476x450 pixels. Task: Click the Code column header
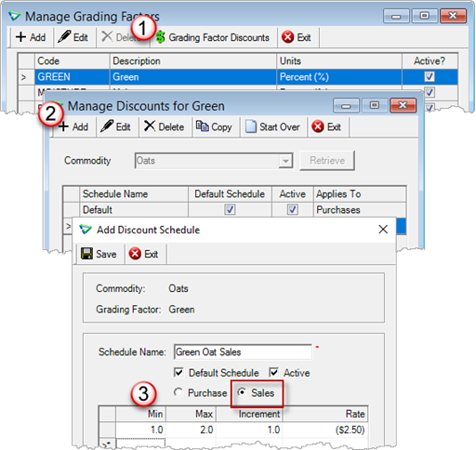point(72,61)
